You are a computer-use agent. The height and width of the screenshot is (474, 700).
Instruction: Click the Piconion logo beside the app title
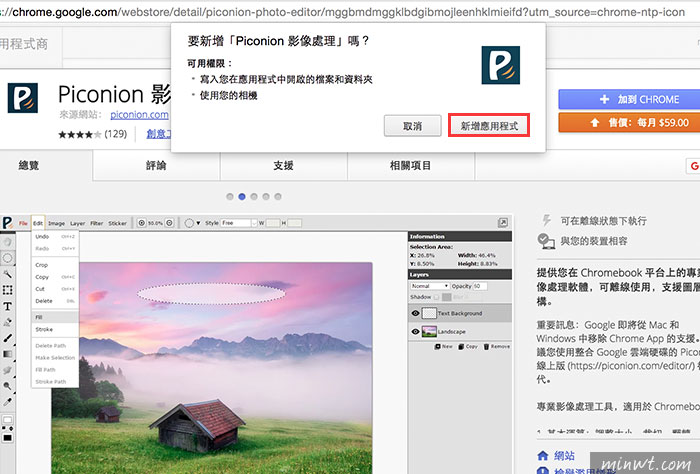(22, 98)
